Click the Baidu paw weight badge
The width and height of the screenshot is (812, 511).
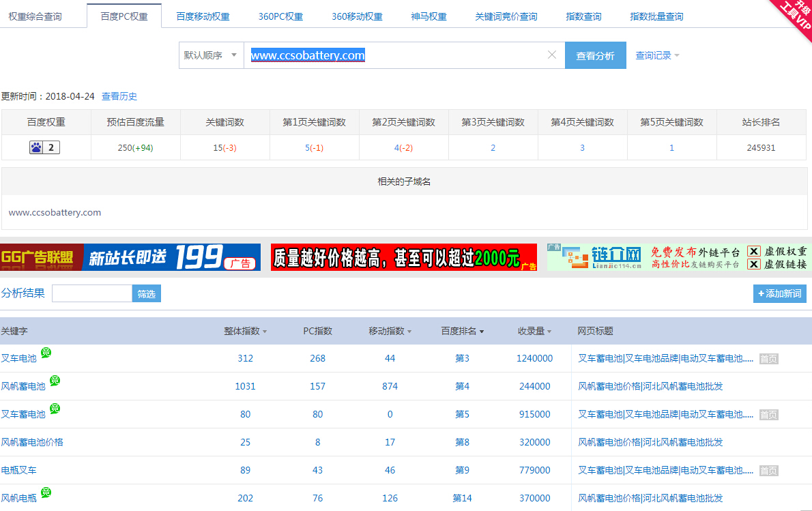44,147
